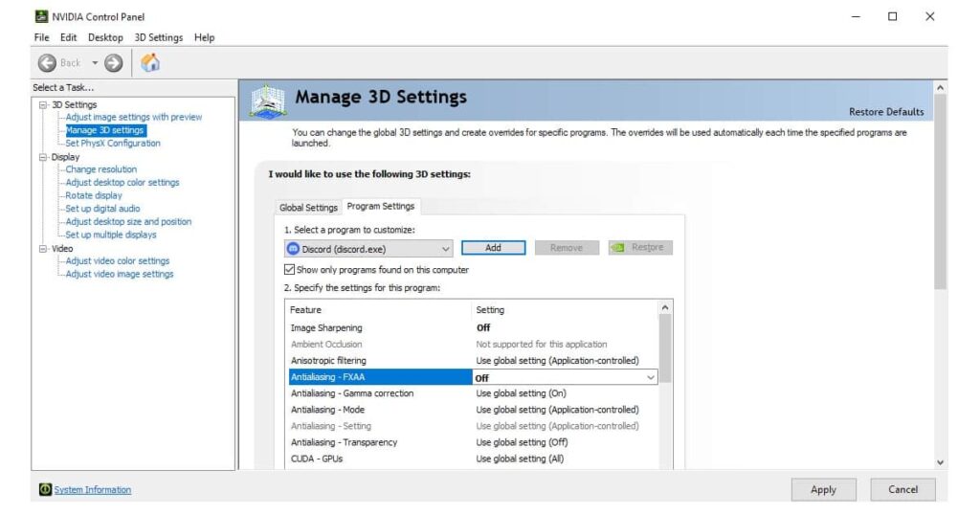Viewport: 980px width, 515px height.
Task: Open the Discord (discord.exe) program dropdown
Action: point(368,249)
